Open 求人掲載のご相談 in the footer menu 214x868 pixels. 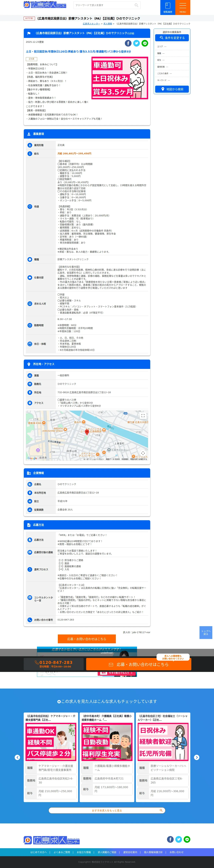click(107, 852)
